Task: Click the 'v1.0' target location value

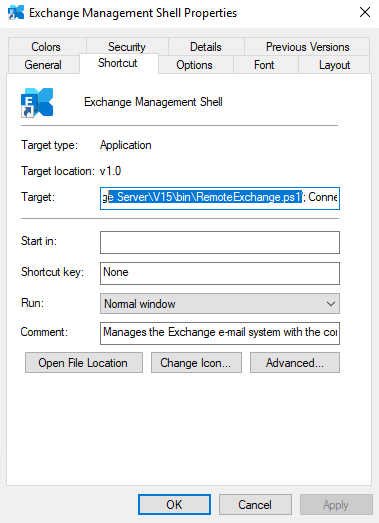Action: tap(110, 171)
